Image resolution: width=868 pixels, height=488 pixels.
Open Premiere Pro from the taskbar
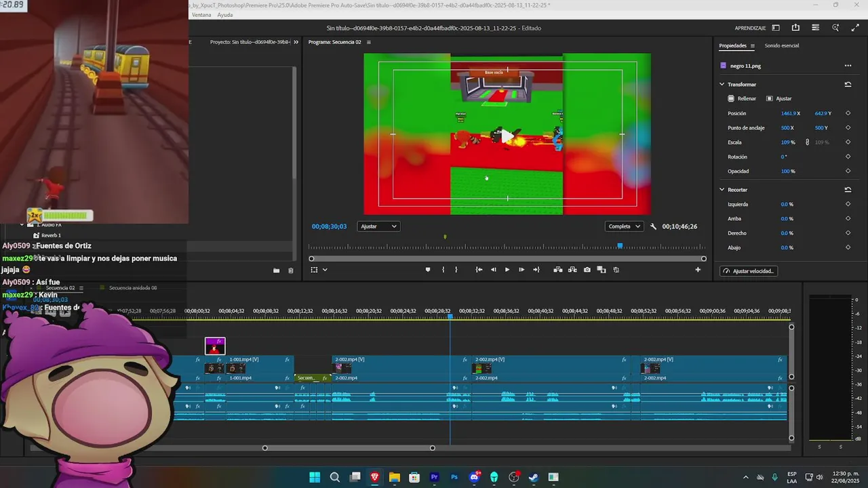435,477
